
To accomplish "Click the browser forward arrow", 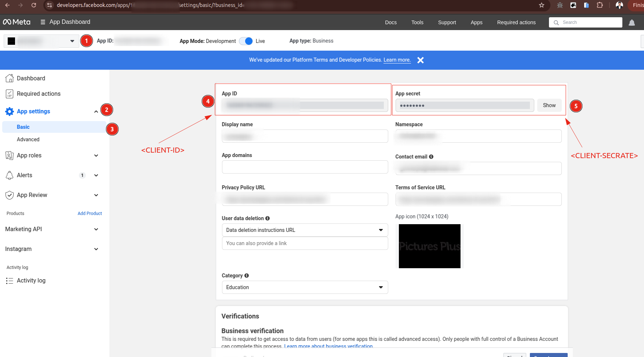I will point(21,5).
